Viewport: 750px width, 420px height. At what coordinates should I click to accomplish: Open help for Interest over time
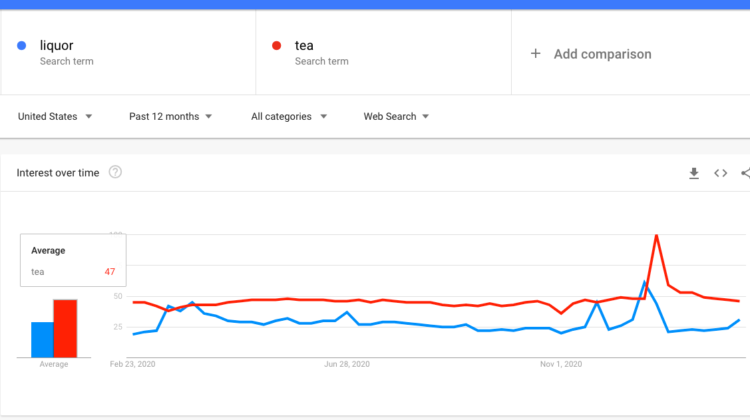(x=115, y=173)
